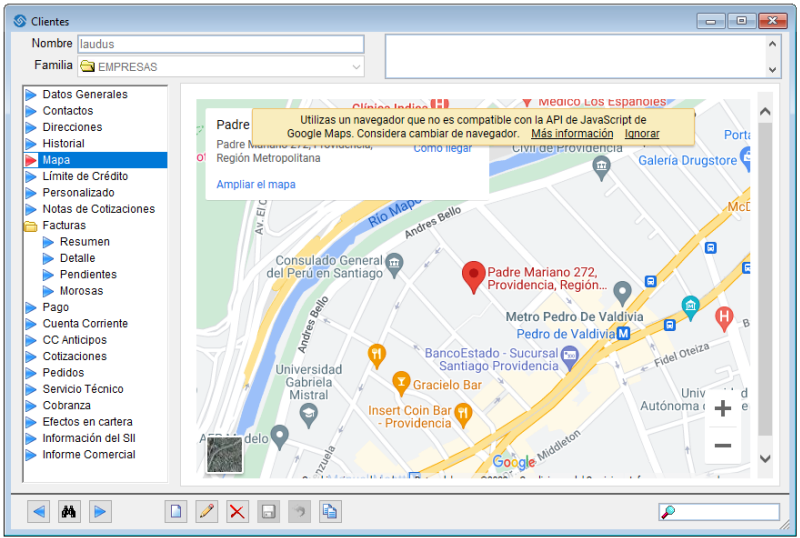Open the binoculars search button
The height and width of the screenshot is (538, 800).
click(69, 511)
